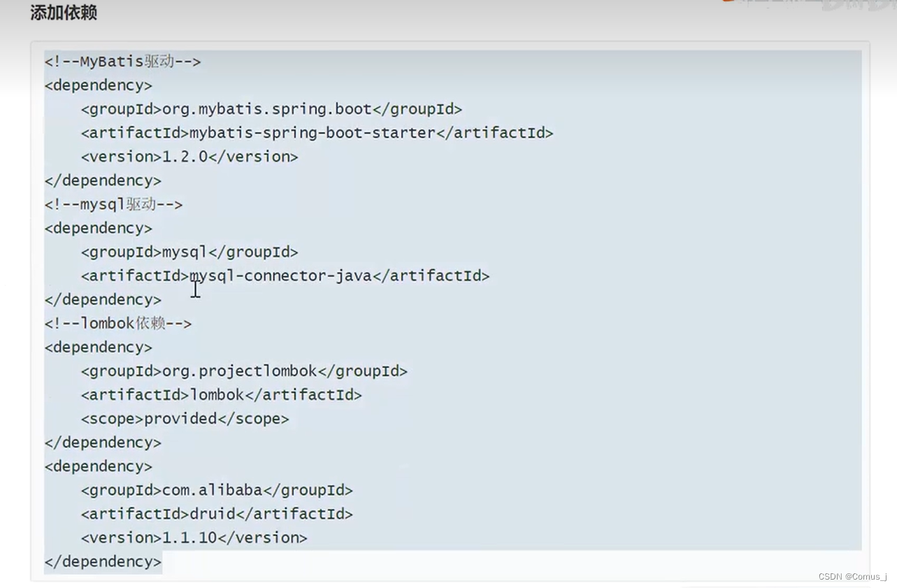The image size is (897, 588).
Task: Select the MyBatis驱动 comment line
Action: click(123, 62)
